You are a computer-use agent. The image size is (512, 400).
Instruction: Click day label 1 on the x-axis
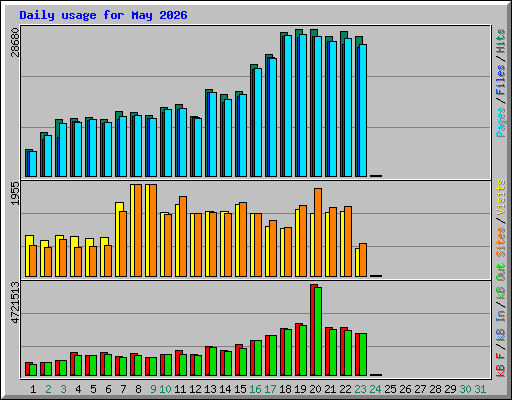pyautogui.click(x=33, y=389)
